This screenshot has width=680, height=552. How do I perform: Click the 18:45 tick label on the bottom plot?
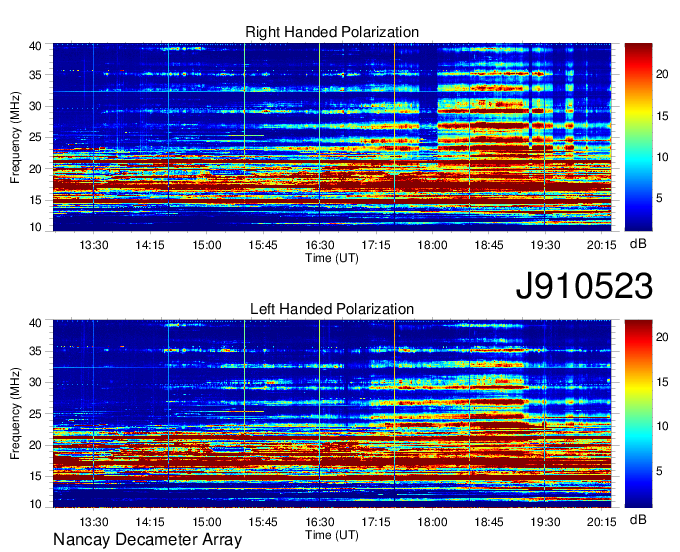[489, 522]
